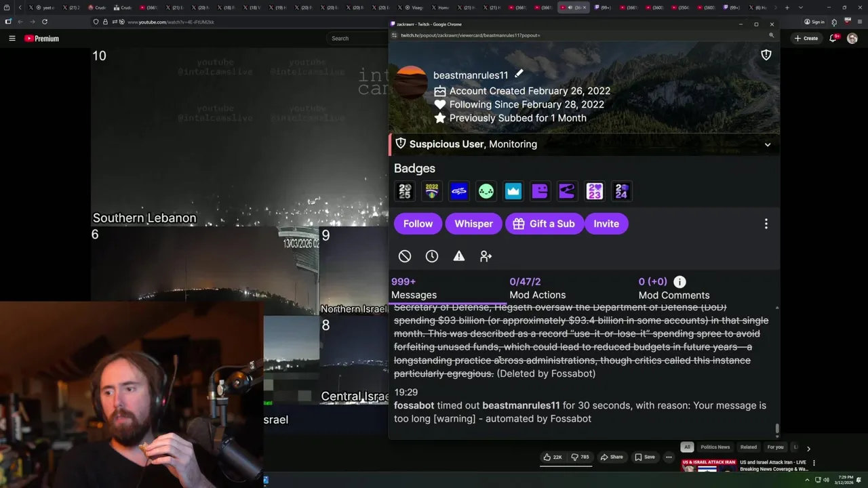Click the 2024 badge icon
The width and height of the screenshot is (868, 488).
622,191
